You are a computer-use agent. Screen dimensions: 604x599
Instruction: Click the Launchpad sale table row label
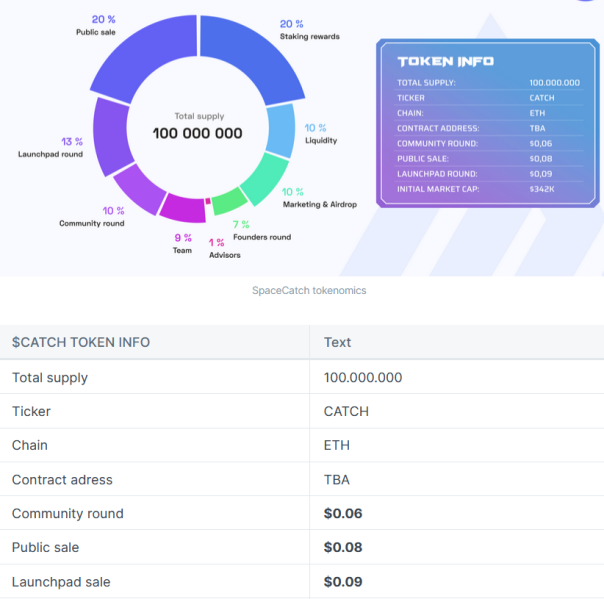point(61,581)
